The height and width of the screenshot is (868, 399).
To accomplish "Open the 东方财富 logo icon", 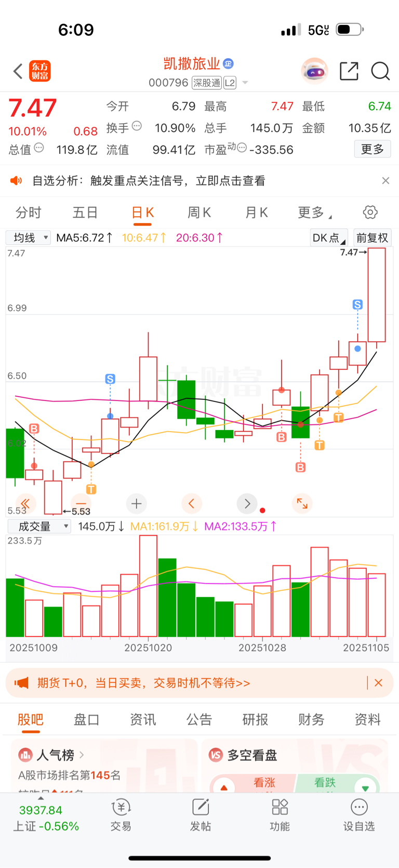I will (x=40, y=71).
